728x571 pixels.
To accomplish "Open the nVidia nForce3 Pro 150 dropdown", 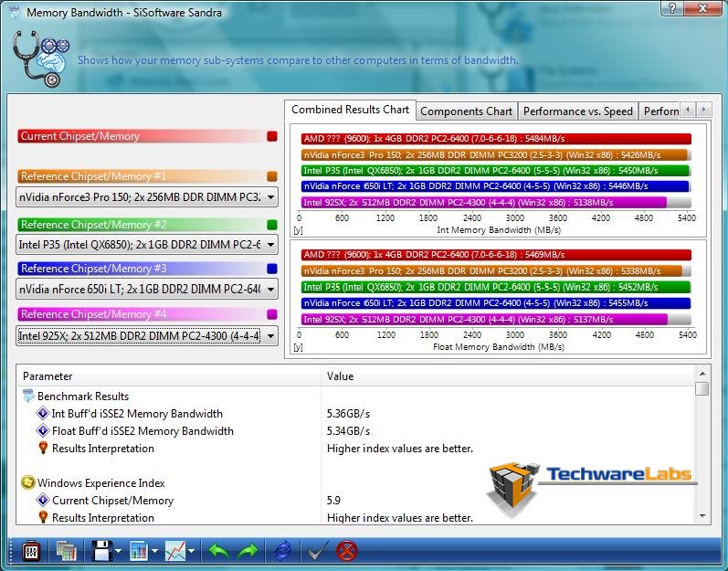I will point(147,196).
